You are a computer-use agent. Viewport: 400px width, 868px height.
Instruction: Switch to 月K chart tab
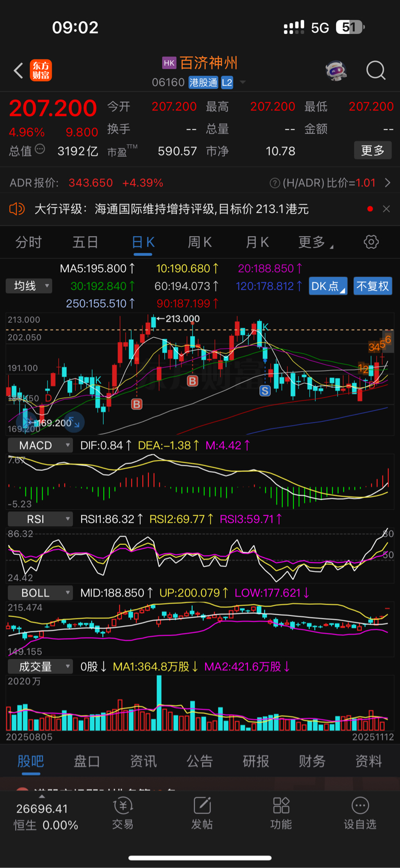pyautogui.click(x=257, y=242)
